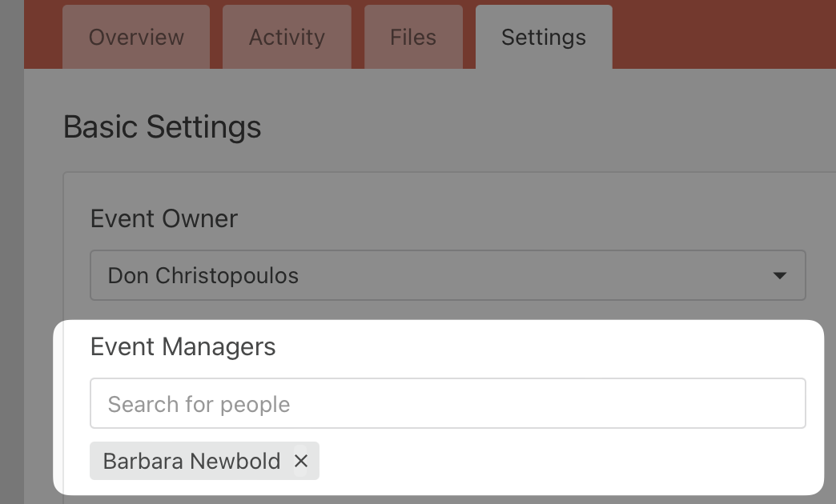The image size is (836, 504).
Task: Switch to the Activity tab
Action: (287, 37)
